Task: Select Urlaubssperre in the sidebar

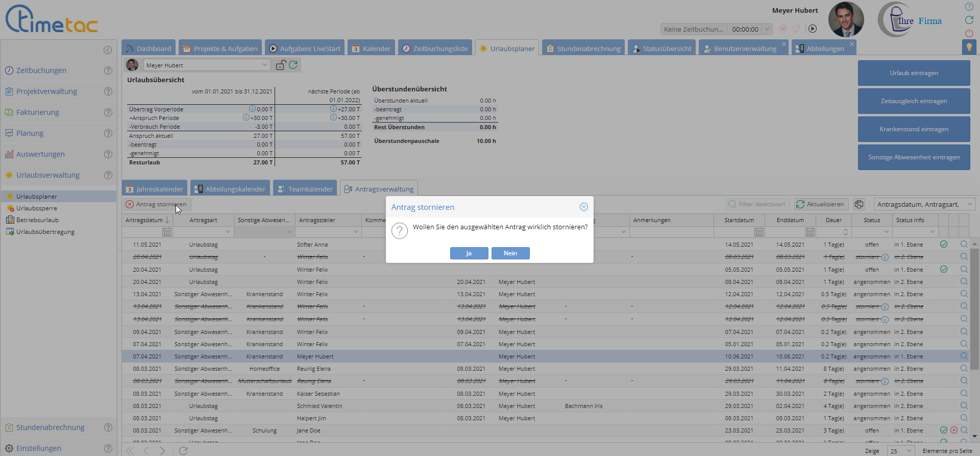Action: (37, 208)
